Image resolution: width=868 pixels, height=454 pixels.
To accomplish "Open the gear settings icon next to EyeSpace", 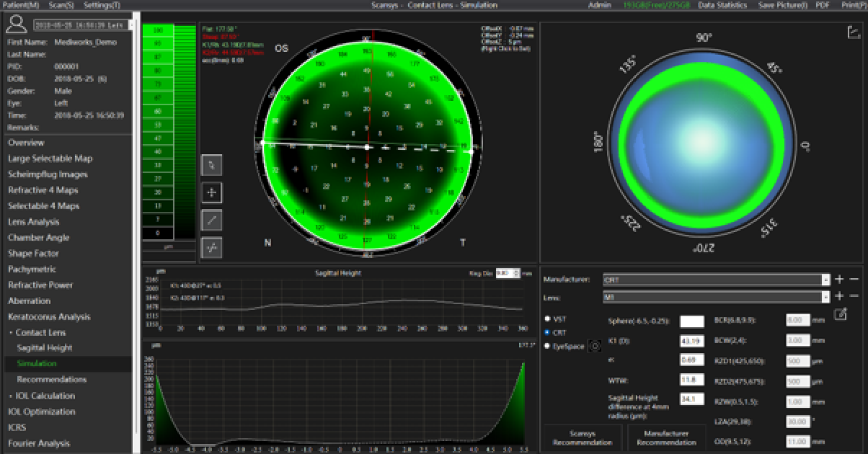I will tap(593, 345).
